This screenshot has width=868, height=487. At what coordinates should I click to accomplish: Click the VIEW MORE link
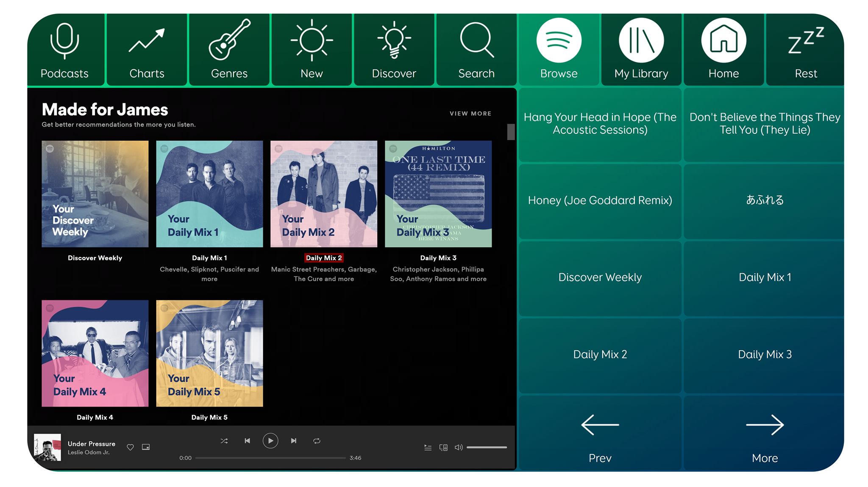pos(470,113)
